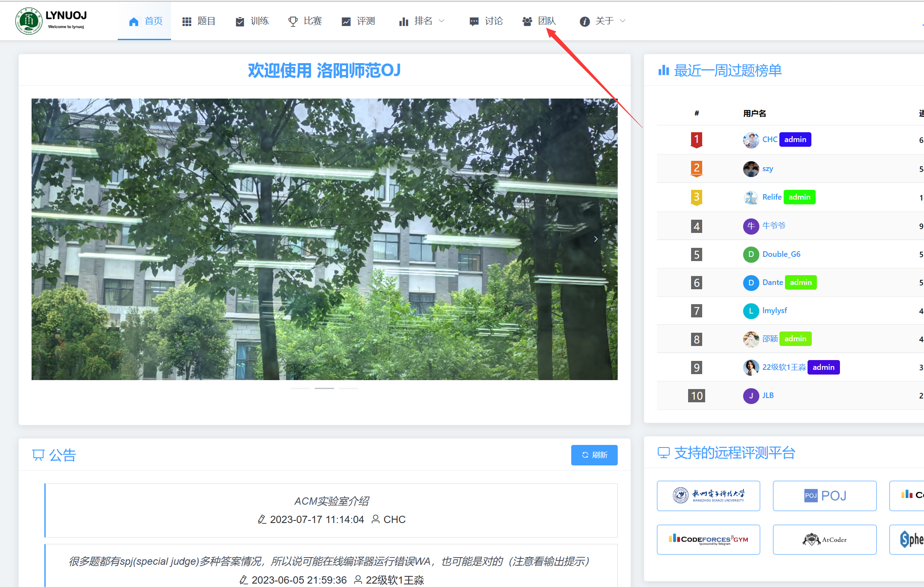924x587 pixels.
Task: Select the first carousel indicator bar
Action: click(300, 388)
